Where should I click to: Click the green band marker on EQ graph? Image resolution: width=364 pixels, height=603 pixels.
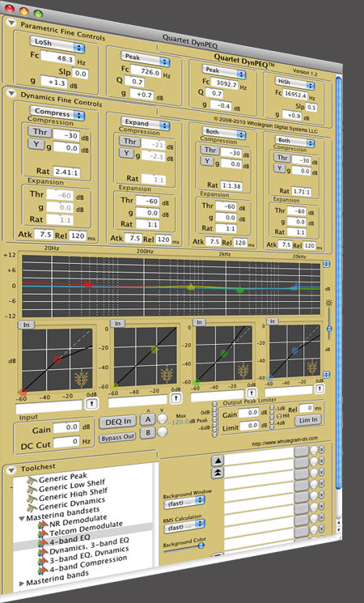(240, 290)
